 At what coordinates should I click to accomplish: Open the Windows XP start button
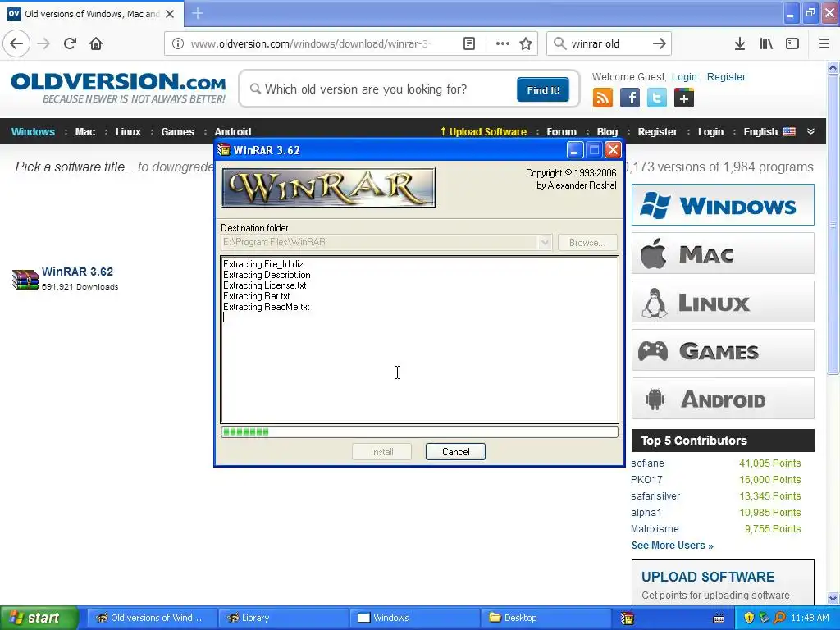tap(39, 618)
